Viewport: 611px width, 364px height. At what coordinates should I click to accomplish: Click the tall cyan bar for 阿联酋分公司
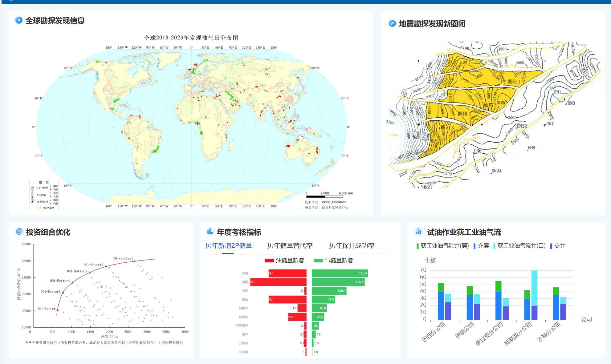pos(534,288)
